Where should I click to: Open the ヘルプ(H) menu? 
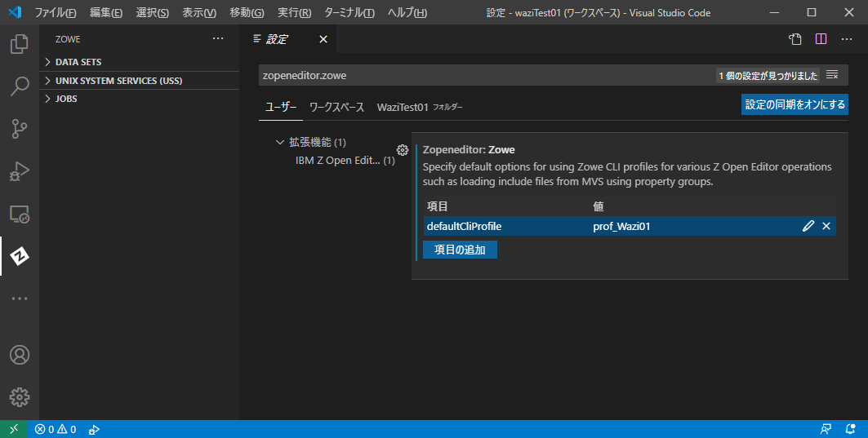pos(407,12)
